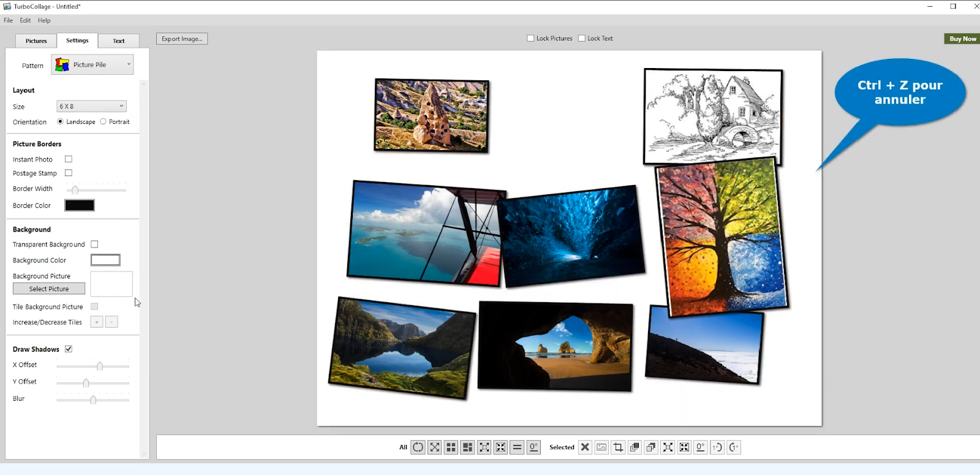Viewport: 980px width, 475px height.
Task: Toggle the Tile Background Picture checkbox
Action: [94, 306]
